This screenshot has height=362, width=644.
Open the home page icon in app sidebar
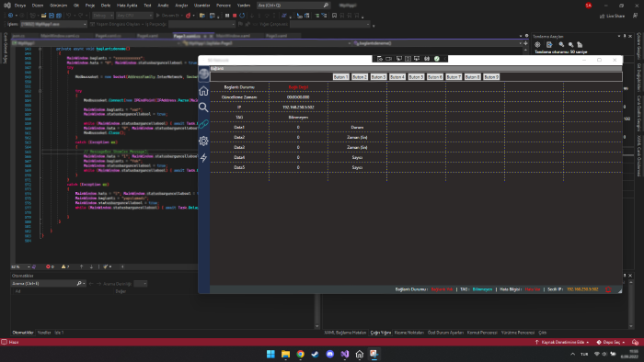[x=203, y=91]
